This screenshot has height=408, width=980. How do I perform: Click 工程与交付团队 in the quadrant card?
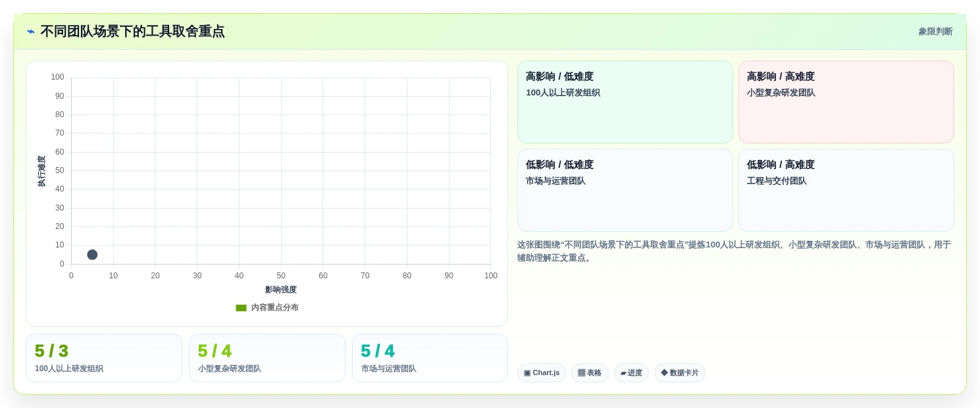777,181
